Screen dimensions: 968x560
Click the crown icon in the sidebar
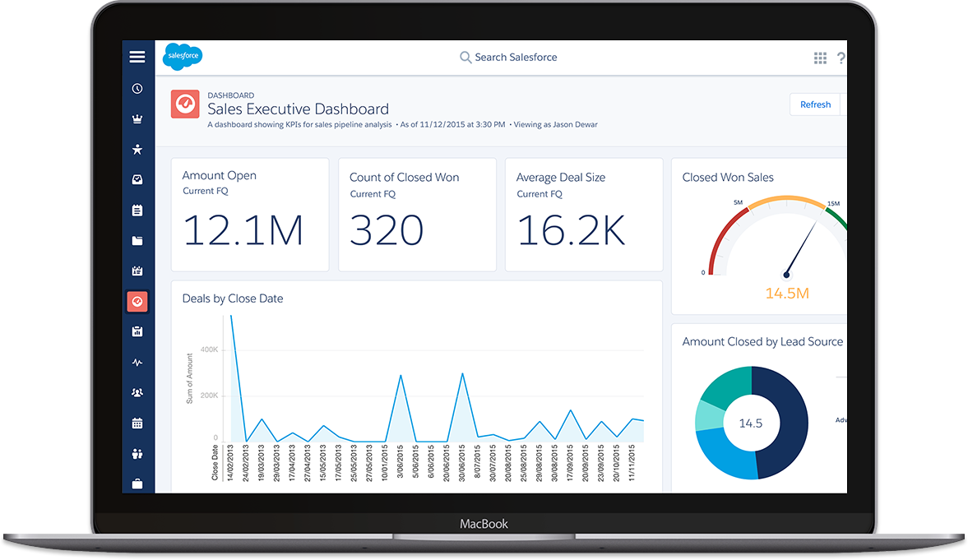click(x=137, y=118)
